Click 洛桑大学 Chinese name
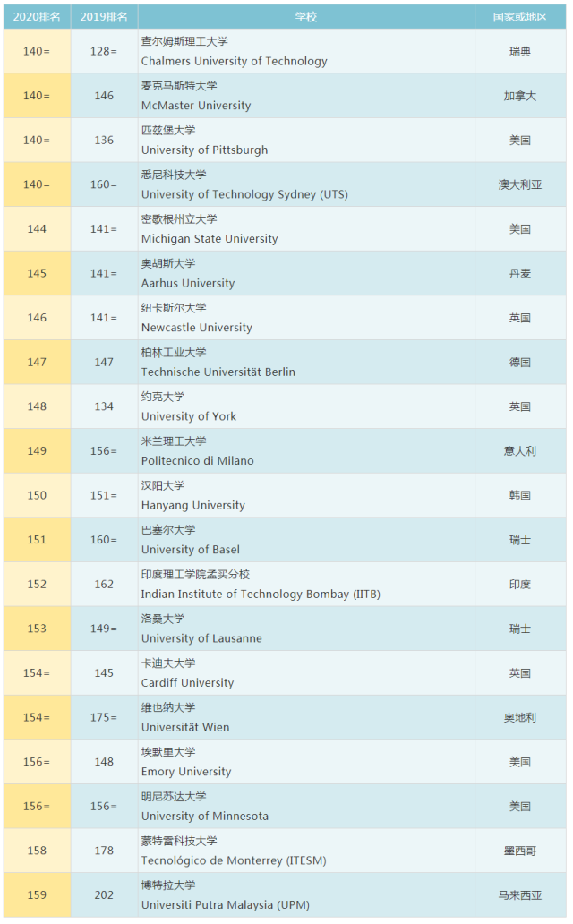 tap(163, 619)
